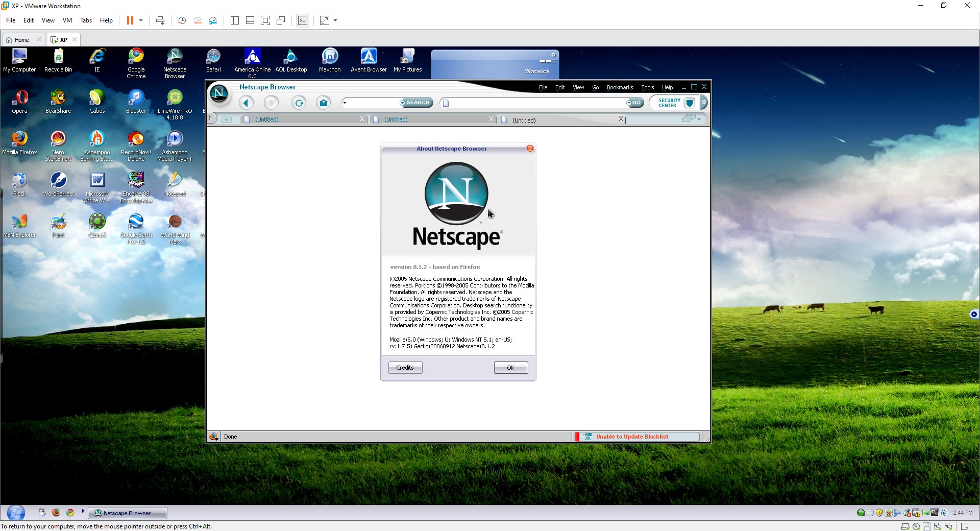Select the Maxthon desktop icon

[x=330, y=61]
